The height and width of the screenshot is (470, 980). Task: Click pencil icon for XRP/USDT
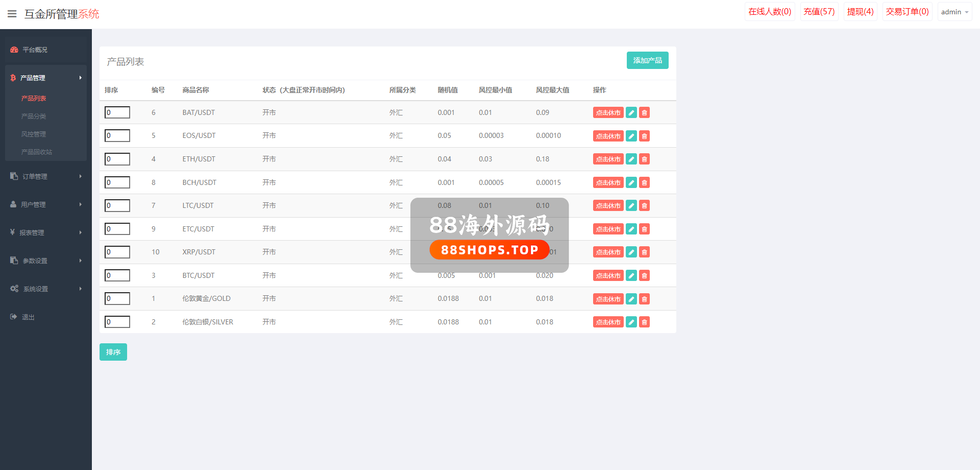(x=631, y=252)
